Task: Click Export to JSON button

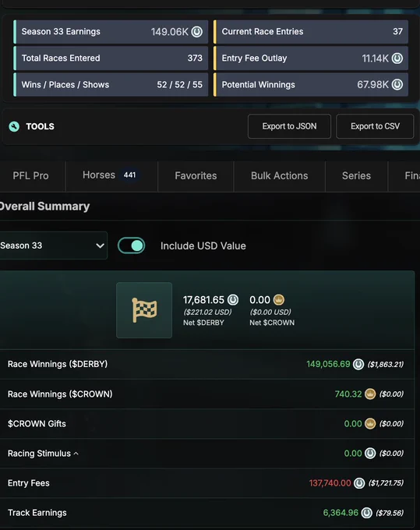Action: pos(289,126)
